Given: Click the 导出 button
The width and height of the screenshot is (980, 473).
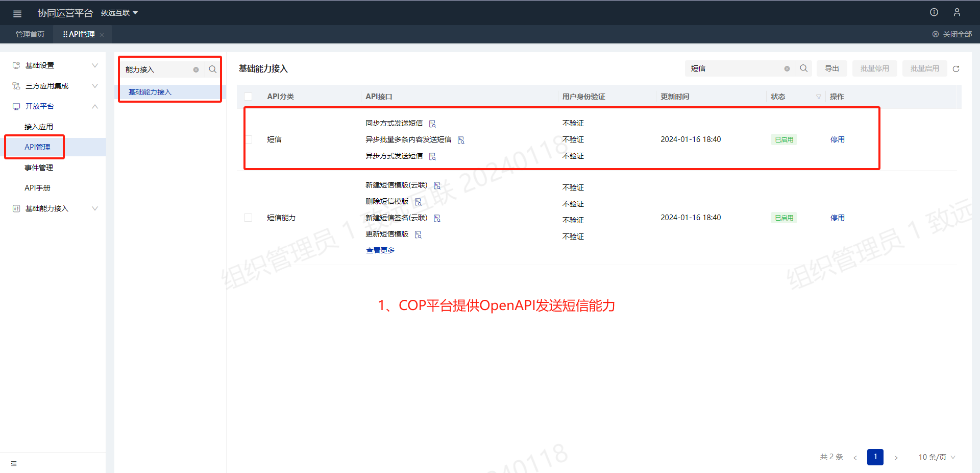Looking at the screenshot, I should point(832,68).
